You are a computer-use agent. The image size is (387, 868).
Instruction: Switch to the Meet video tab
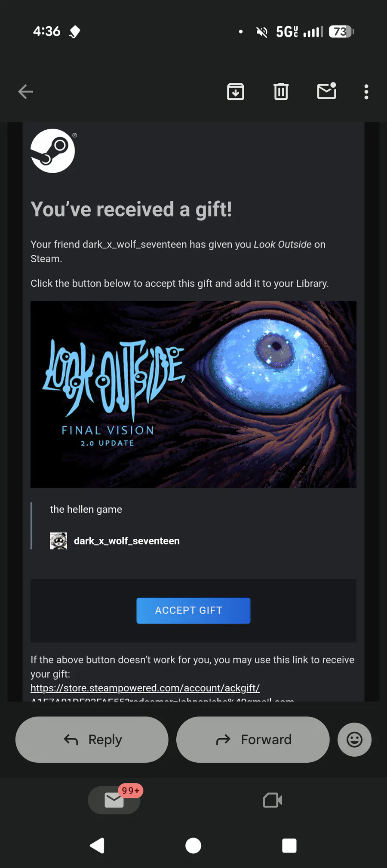coord(273,800)
